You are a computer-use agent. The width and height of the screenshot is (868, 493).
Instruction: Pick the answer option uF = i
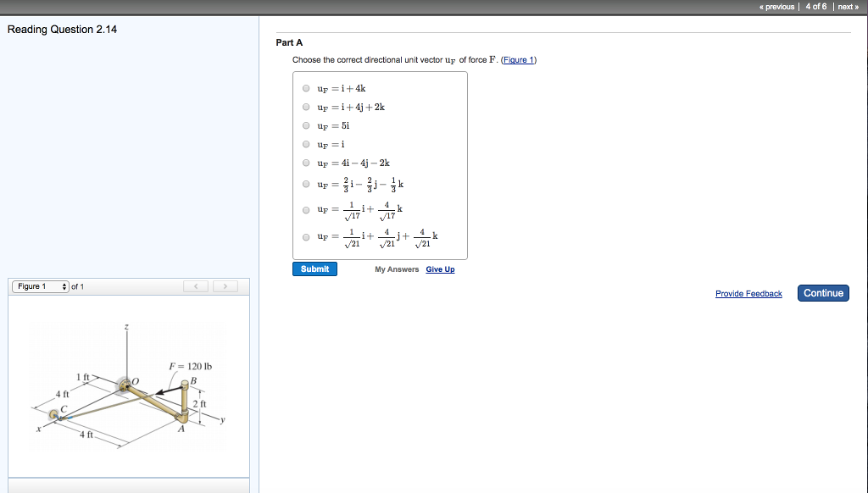(306, 144)
